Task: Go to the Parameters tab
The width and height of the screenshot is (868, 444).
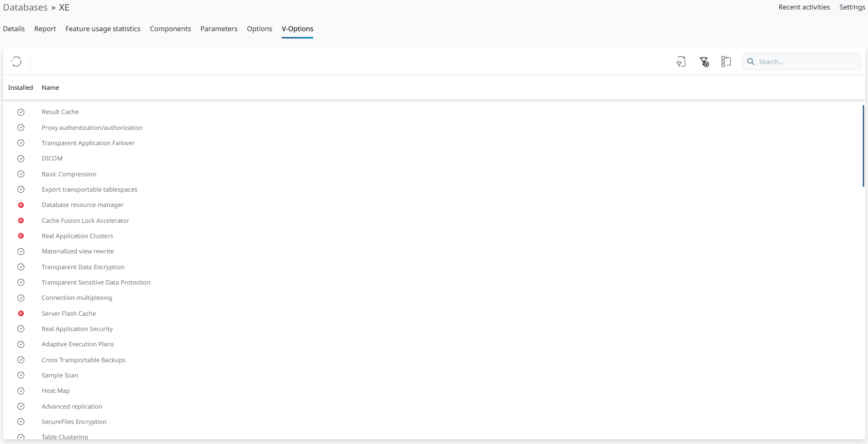Action: 219,29
